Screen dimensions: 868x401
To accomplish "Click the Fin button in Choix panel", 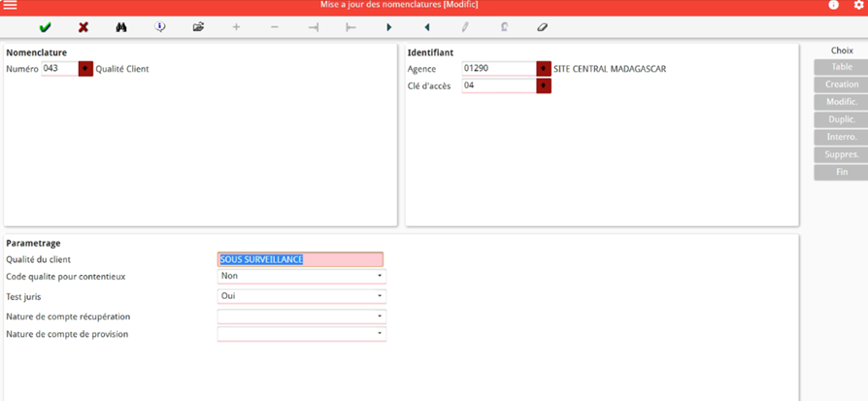I will coord(841,172).
